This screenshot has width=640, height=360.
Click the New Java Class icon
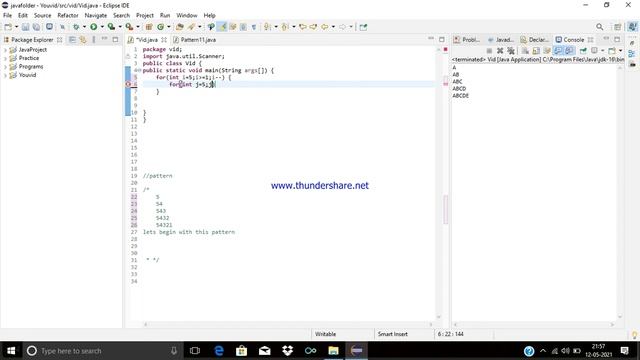(160, 27)
